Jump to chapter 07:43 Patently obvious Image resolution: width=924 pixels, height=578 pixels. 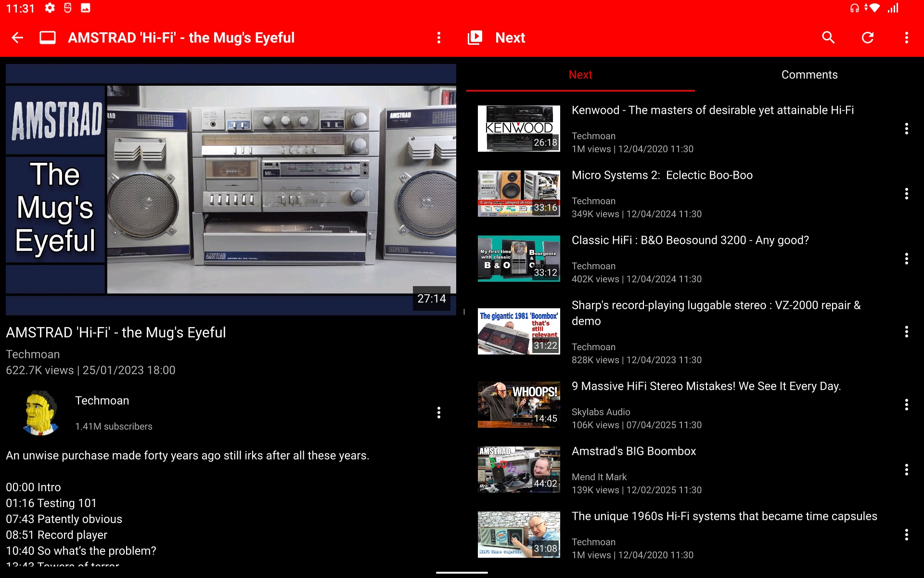(64, 519)
